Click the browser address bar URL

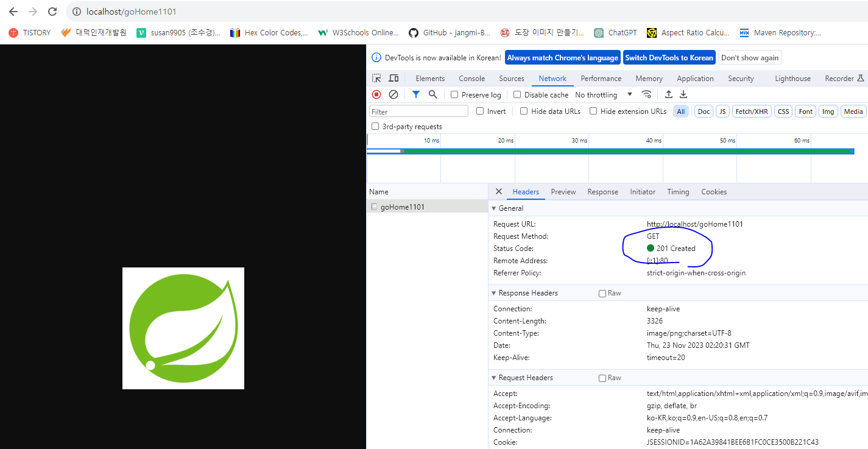[132, 12]
